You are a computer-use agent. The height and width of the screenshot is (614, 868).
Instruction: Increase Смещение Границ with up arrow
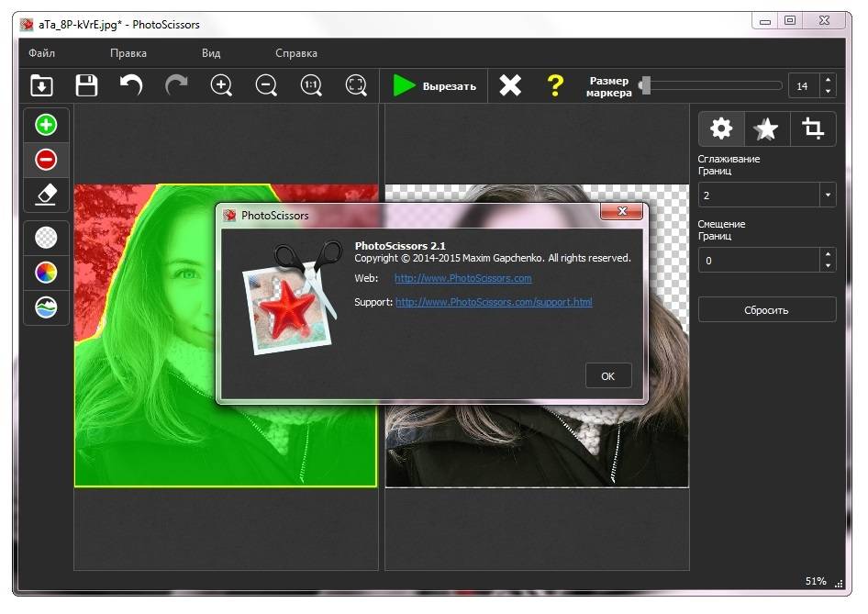pos(828,254)
